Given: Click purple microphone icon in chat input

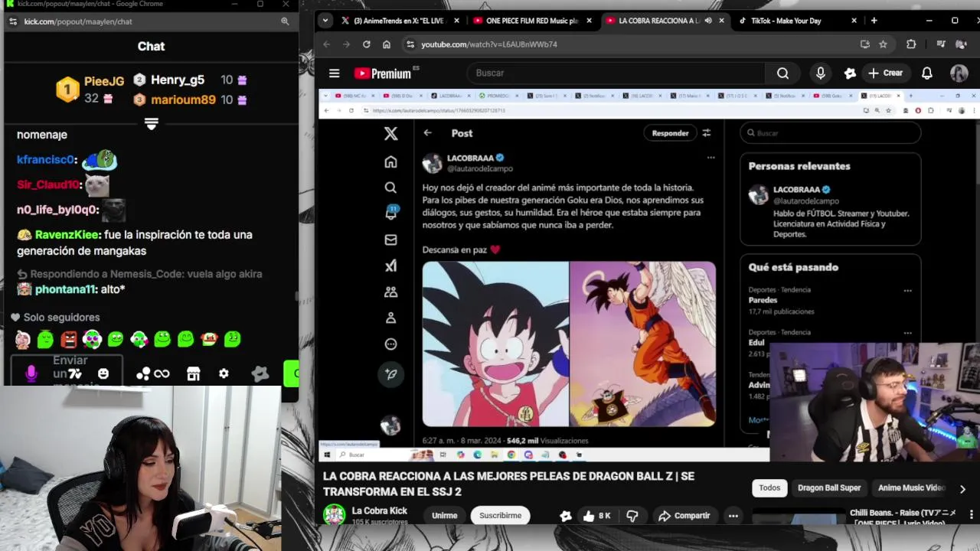Looking at the screenshot, I should (31, 373).
